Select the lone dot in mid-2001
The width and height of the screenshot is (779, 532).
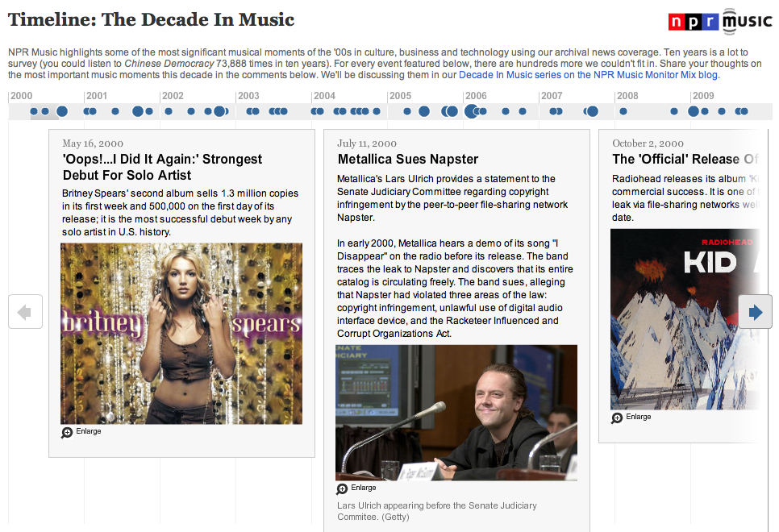pyautogui.click(x=115, y=111)
